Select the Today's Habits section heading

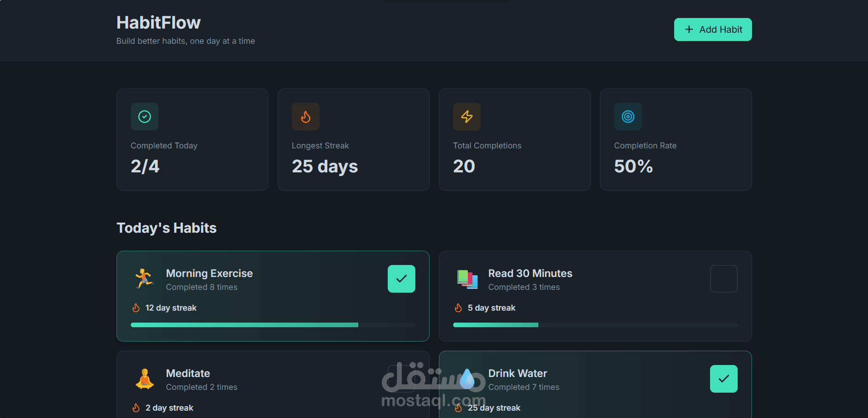(166, 228)
